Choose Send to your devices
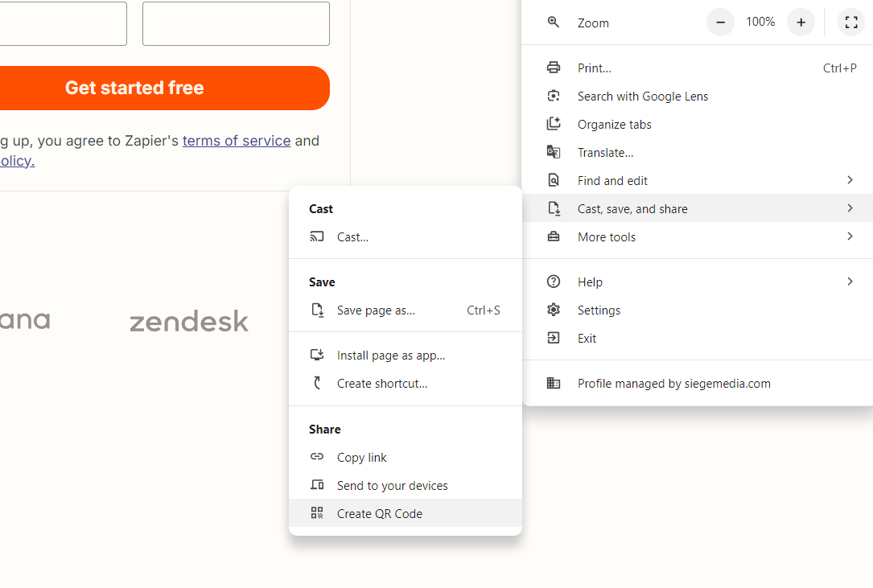 point(406,486)
